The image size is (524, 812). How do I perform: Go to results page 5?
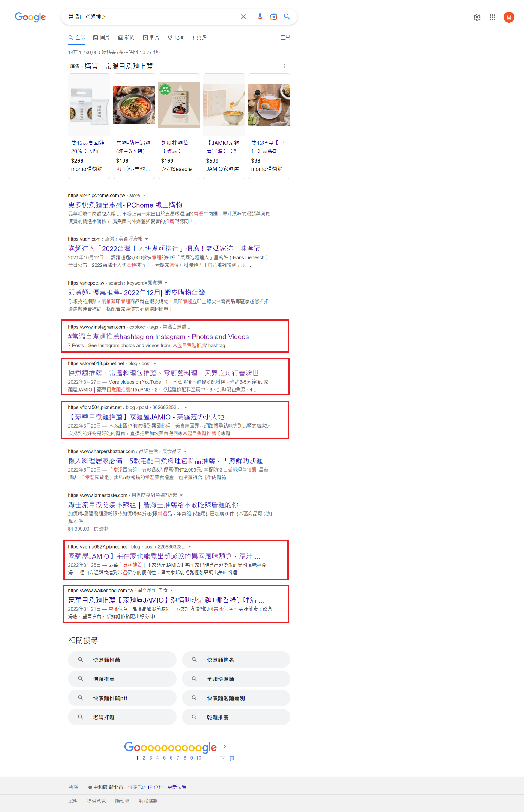pyautogui.click(x=164, y=758)
